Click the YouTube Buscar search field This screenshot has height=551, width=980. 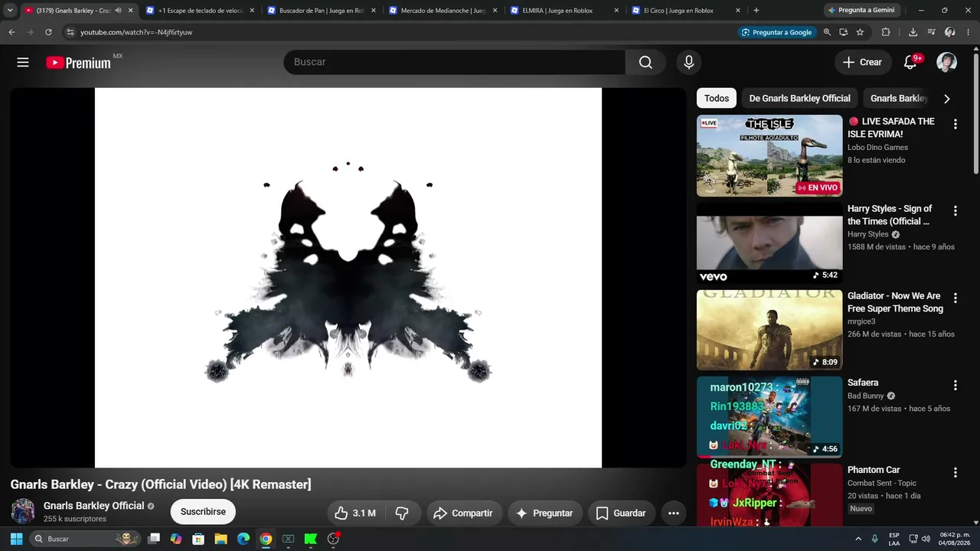pyautogui.click(x=455, y=62)
